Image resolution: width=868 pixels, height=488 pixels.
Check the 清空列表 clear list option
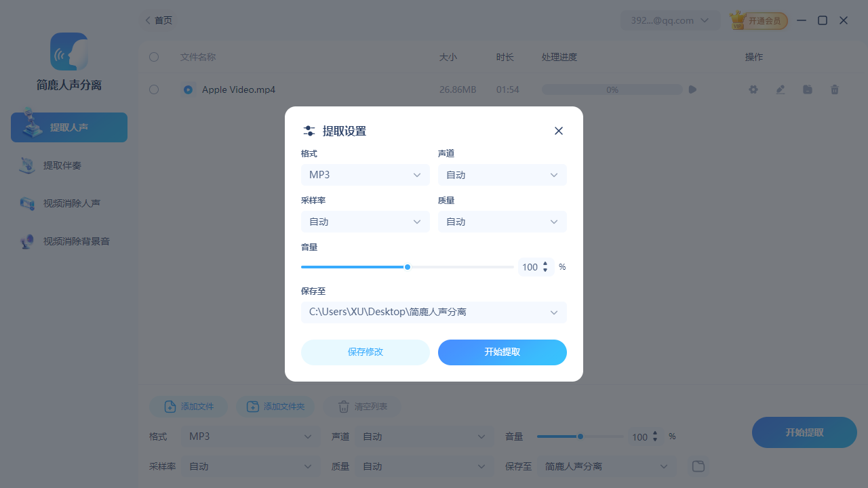click(x=362, y=407)
